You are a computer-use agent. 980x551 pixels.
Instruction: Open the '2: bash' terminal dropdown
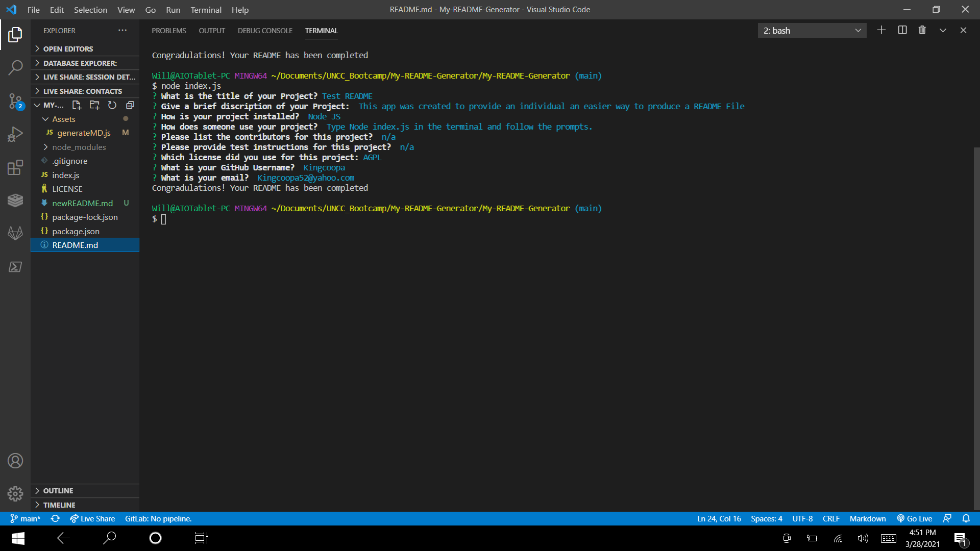tap(812, 30)
